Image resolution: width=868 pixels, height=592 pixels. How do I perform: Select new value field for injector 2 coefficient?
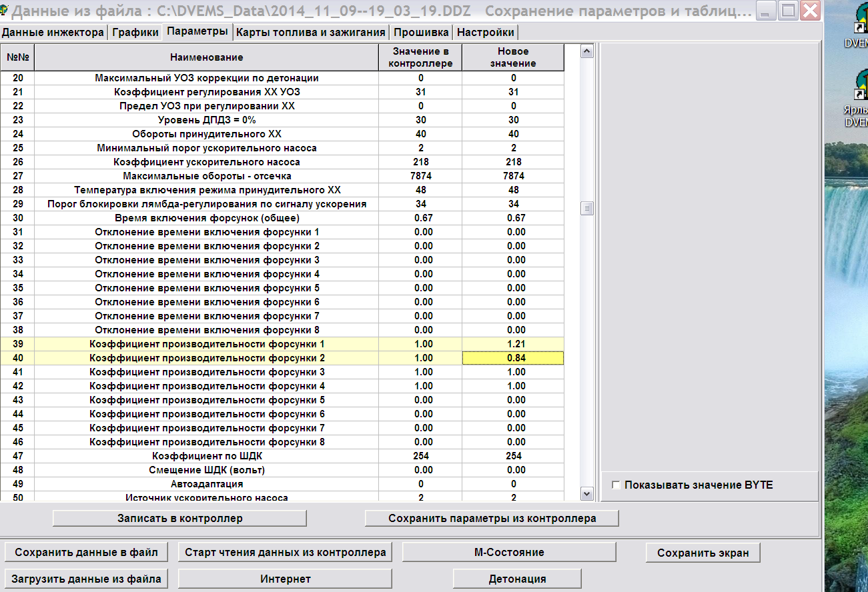(512, 358)
